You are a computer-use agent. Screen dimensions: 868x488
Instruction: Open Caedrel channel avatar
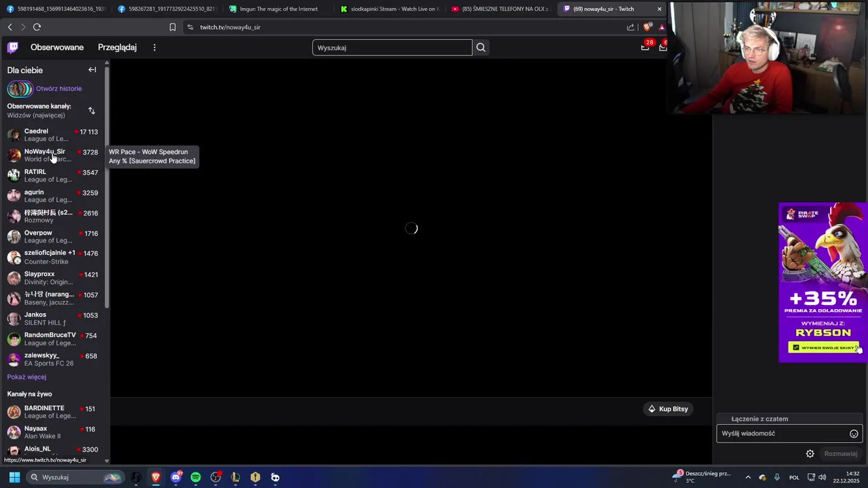coord(14,135)
